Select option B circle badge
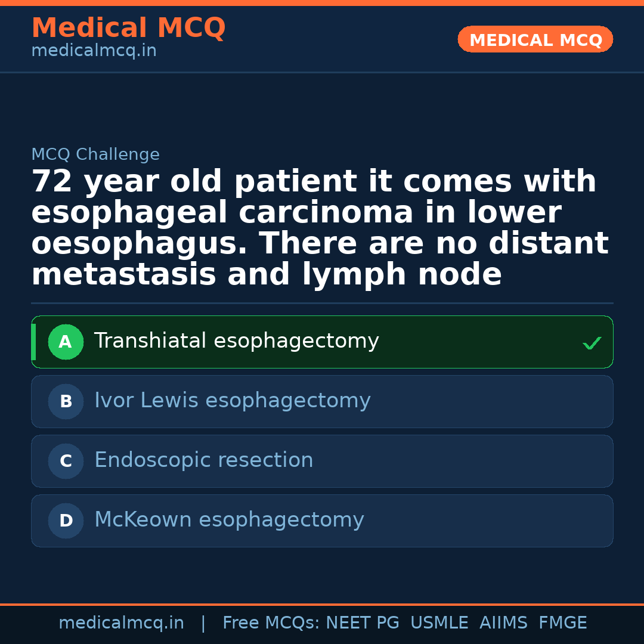Screen dimensions: 644x644 (66, 402)
